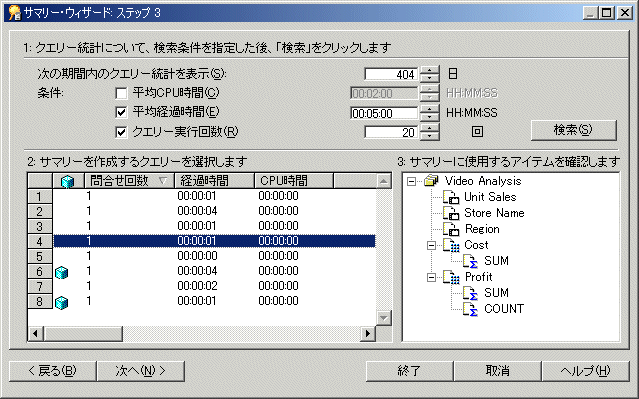
Task: Increase query run count with up arrow
Action: [430, 128]
